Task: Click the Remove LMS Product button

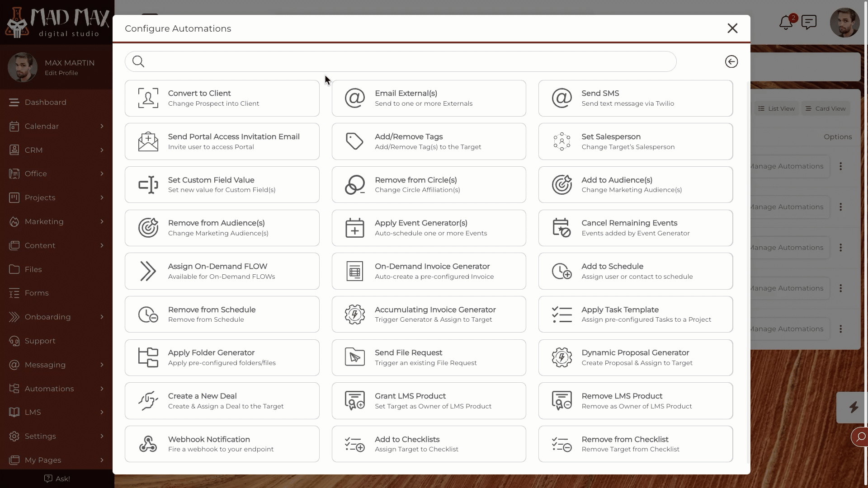Action: pos(636,400)
